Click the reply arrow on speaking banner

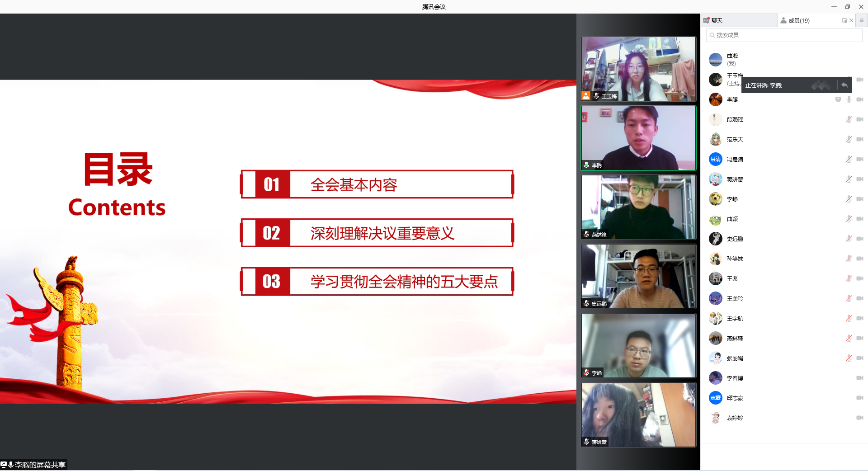tap(844, 85)
